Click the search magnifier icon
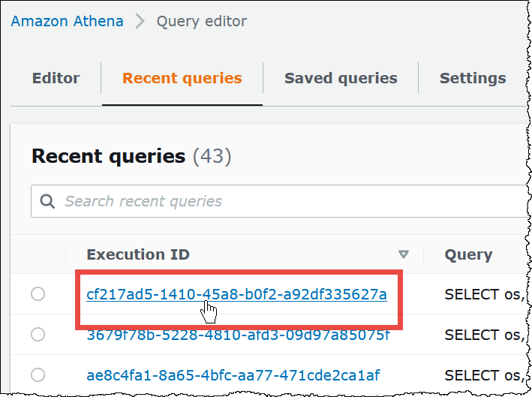 (x=47, y=201)
